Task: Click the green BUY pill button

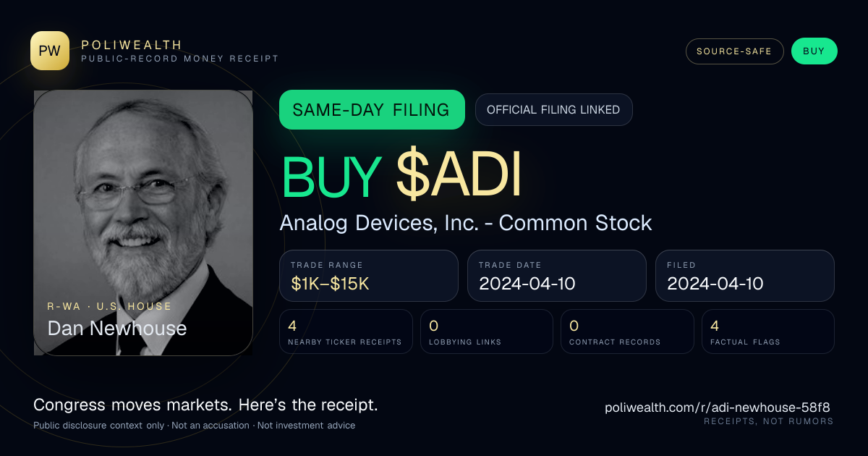Action: tap(814, 51)
